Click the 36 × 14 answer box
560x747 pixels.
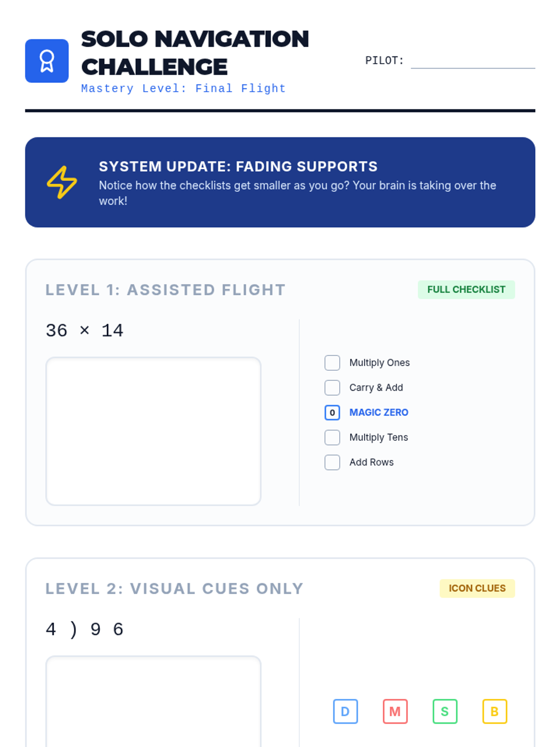153,431
